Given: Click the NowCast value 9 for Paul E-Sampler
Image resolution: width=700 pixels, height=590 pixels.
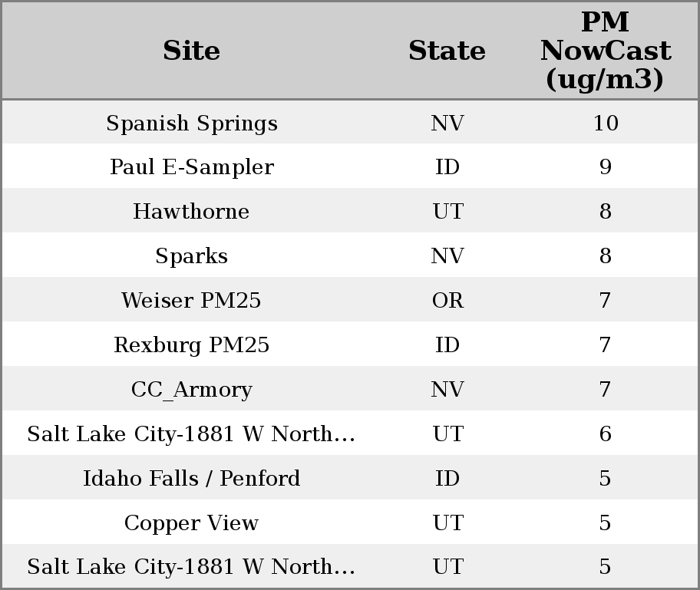Looking at the screenshot, I should pos(605,167).
